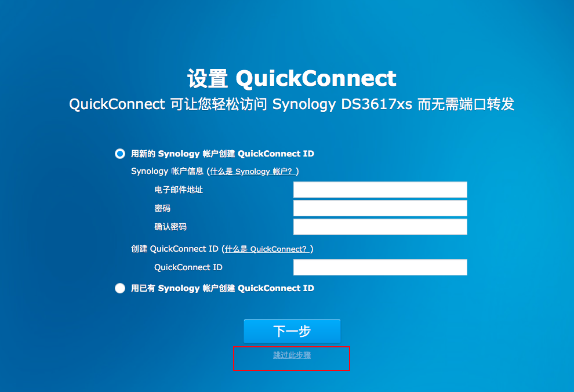This screenshot has width=574, height=392.
Task: Click the 确认密码 field label
Action: 170,227
